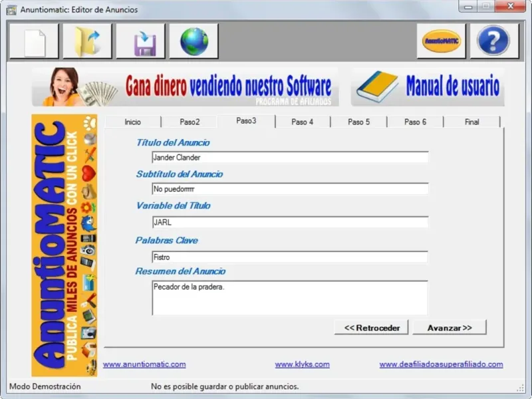Click the vertical AnuntioMATIC sidebar banner
Screen dimensions: 532x399
coord(65,245)
